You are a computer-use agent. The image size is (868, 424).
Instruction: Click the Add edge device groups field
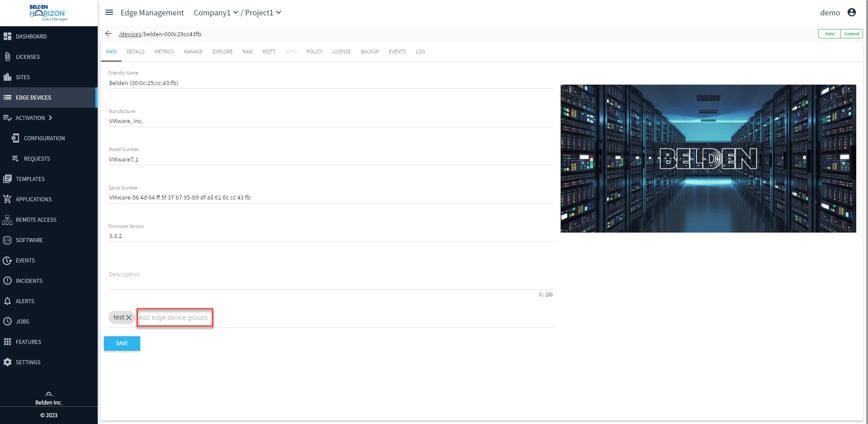175,318
